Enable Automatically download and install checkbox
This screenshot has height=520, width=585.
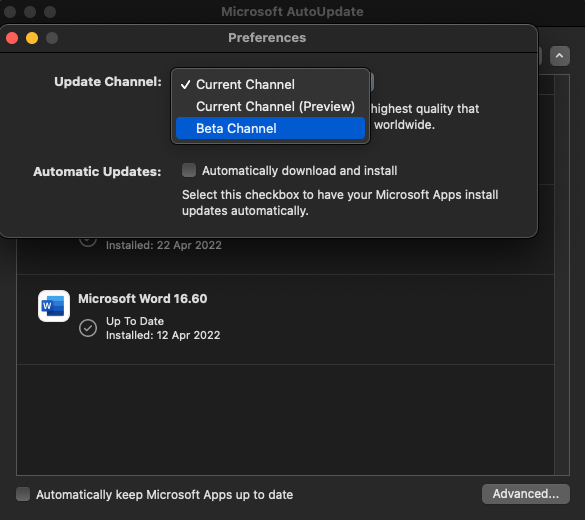tap(189, 170)
